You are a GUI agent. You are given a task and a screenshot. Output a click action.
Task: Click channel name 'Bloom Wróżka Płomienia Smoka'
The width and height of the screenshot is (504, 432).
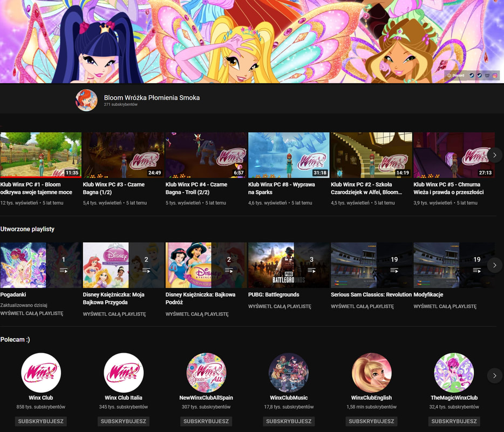point(152,97)
